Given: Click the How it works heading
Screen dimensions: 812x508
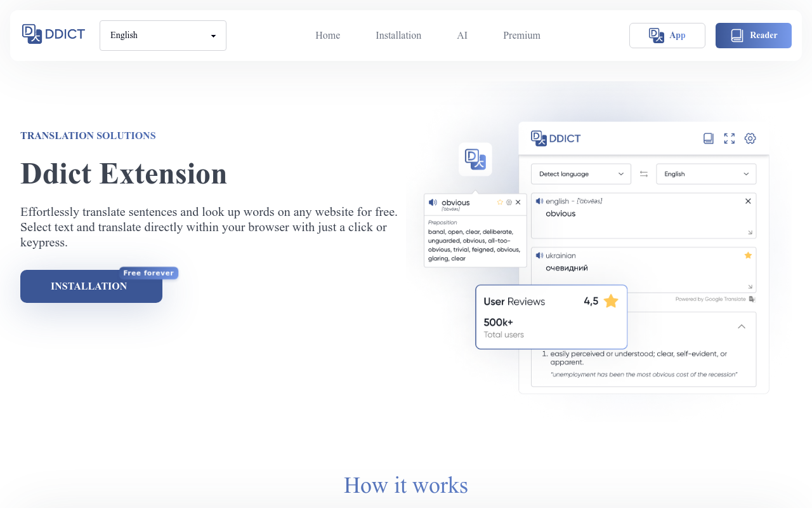Looking at the screenshot, I should pos(406,485).
